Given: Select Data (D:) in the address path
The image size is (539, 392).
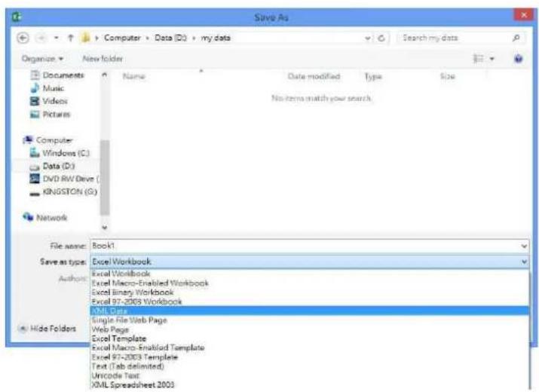Looking at the screenshot, I should point(170,38).
